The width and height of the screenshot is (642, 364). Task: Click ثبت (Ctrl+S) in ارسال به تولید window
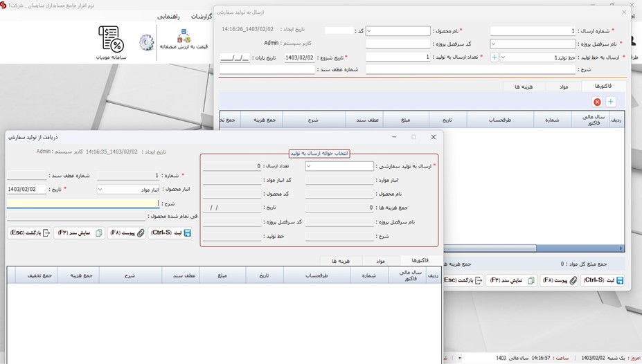[x=603, y=280]
